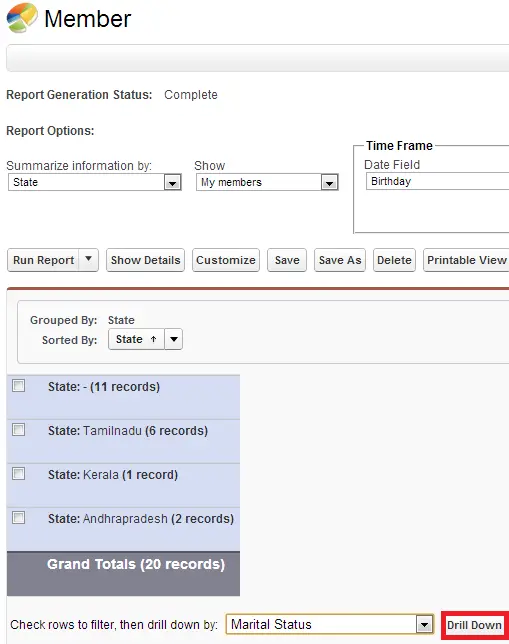This screenshot has height=644, width=509.
Task: Click the Member report pie chart icon
Action: (22, 17)
